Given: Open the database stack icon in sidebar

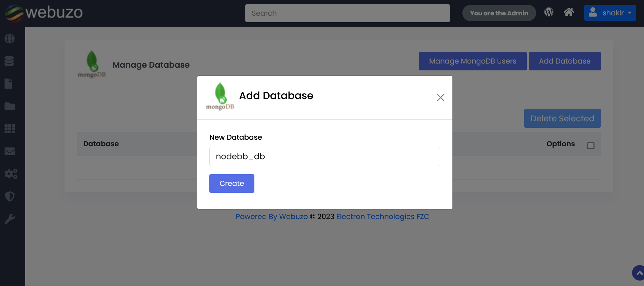Looking at the screenshot, I should (x=9, y=61).
